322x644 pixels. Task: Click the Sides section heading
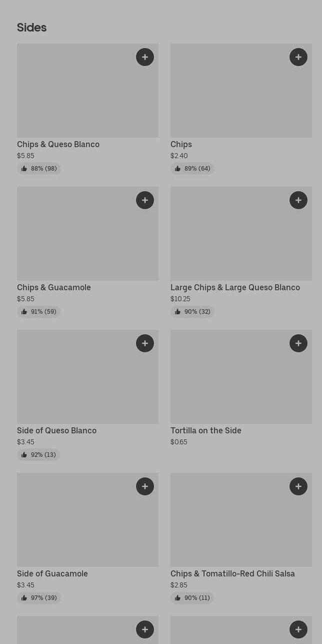tap(32, 28)
